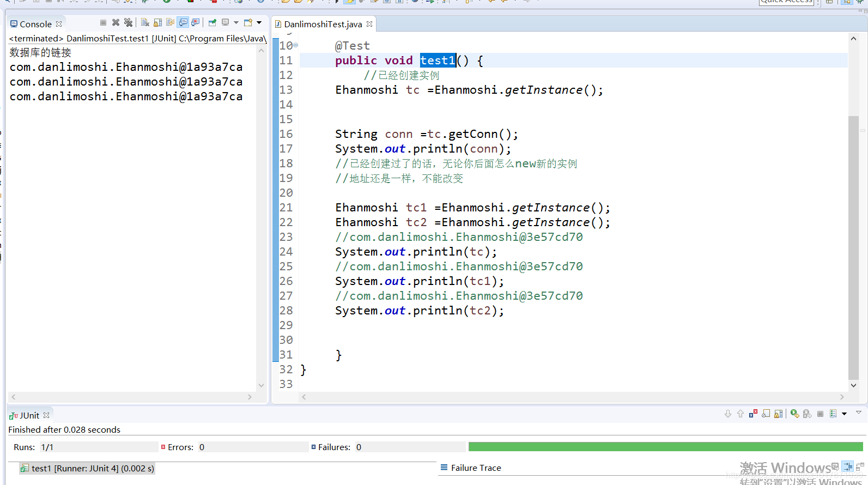Image resolution: width=868 pixels, height=485 pixels.
Task: Click the Failure Trace label
Action: click(476, 468)
